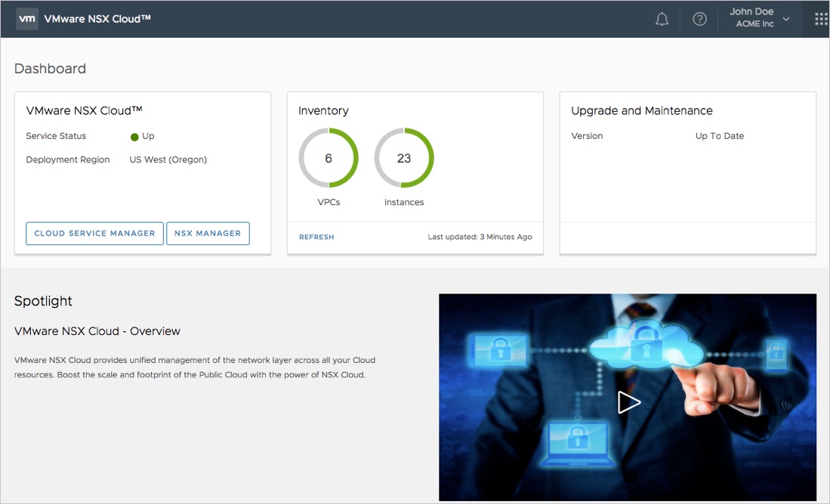830x504 pixels.
Task: Open the Cloud Service Manager
Action: click(94, 233)
